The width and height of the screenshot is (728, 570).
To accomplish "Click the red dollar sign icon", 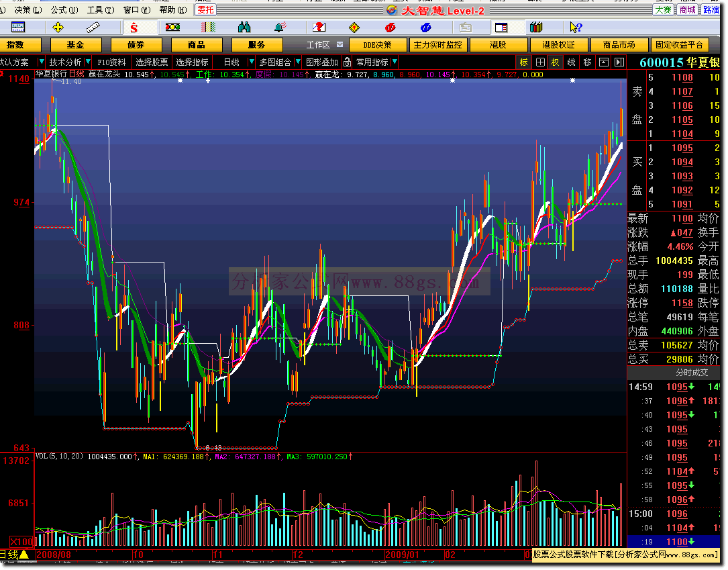I will tap(134, 28).
